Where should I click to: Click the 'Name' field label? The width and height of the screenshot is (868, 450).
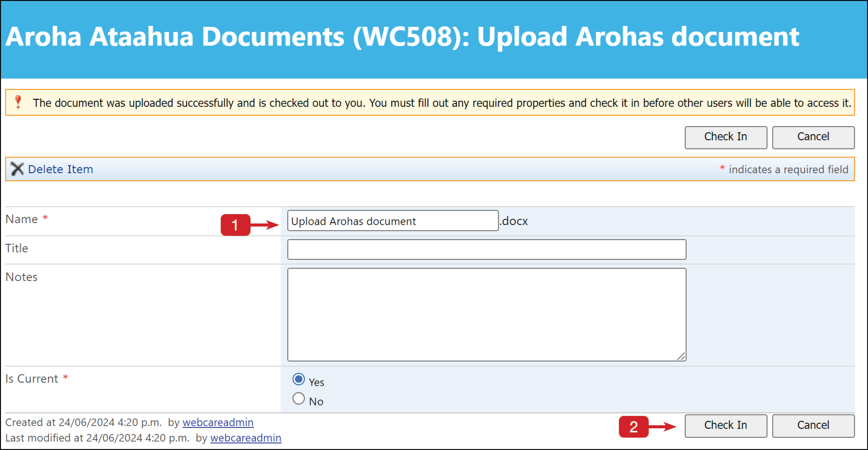[21, 219]
